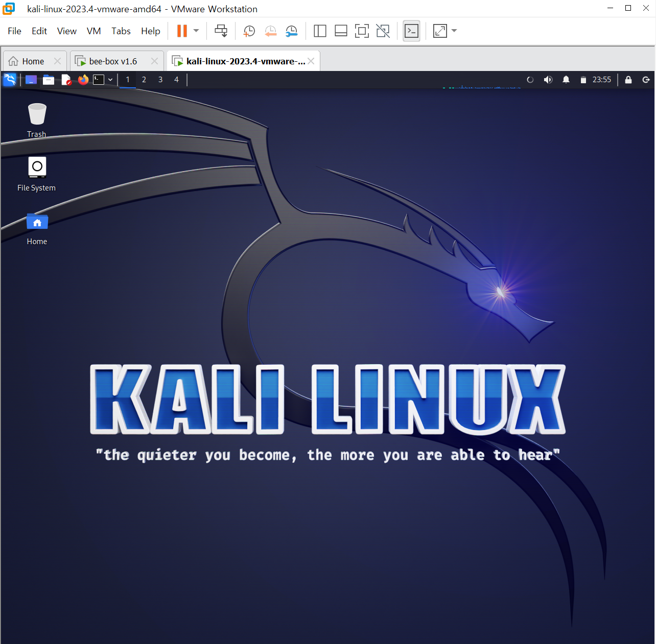Viewport: 656px width, 644px height.
Task: Open the Edit menu
Action: (39, 31)
